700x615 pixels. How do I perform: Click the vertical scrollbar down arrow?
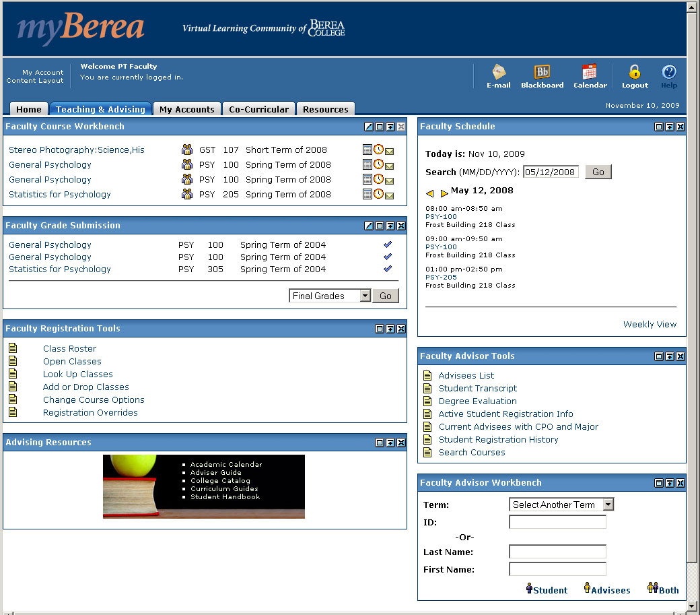click(691, 606)
